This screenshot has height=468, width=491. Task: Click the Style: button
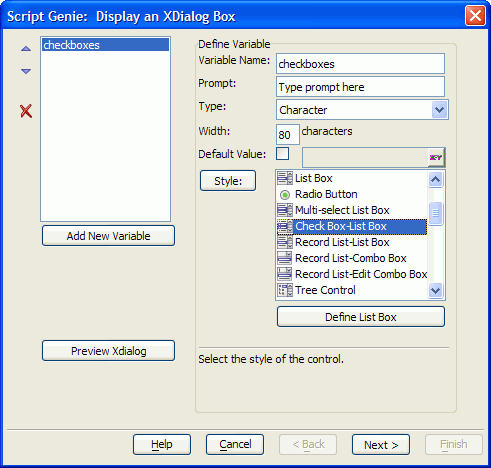[x=228, y=181]
